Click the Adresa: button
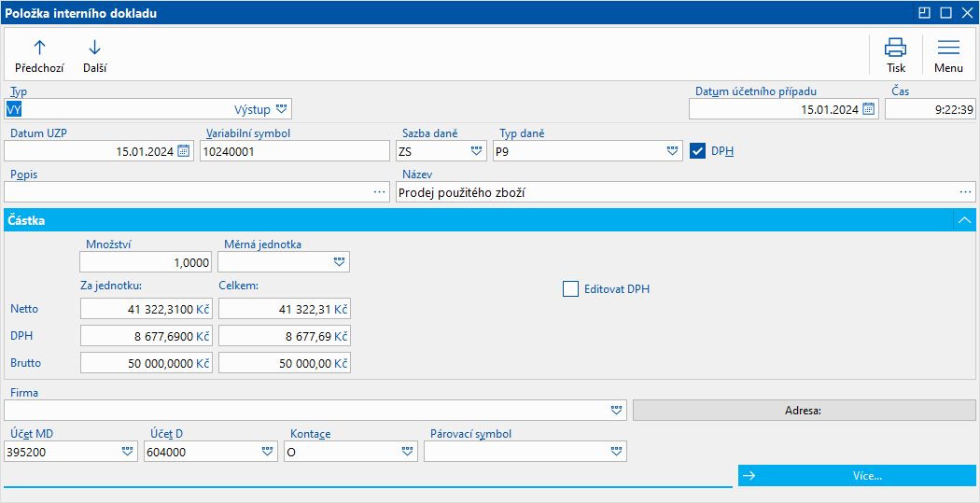This screenshot has height=503, width=980. (x=805, y=411)
